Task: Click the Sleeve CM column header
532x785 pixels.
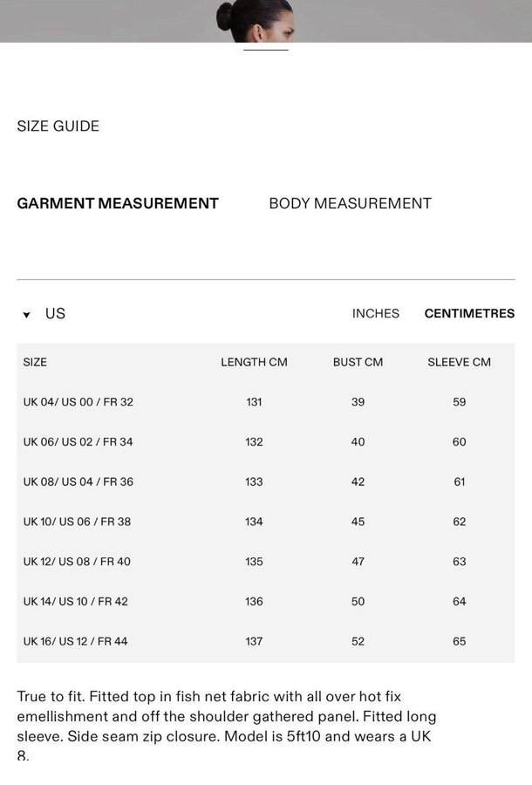Action: click(x=459, y=362)
